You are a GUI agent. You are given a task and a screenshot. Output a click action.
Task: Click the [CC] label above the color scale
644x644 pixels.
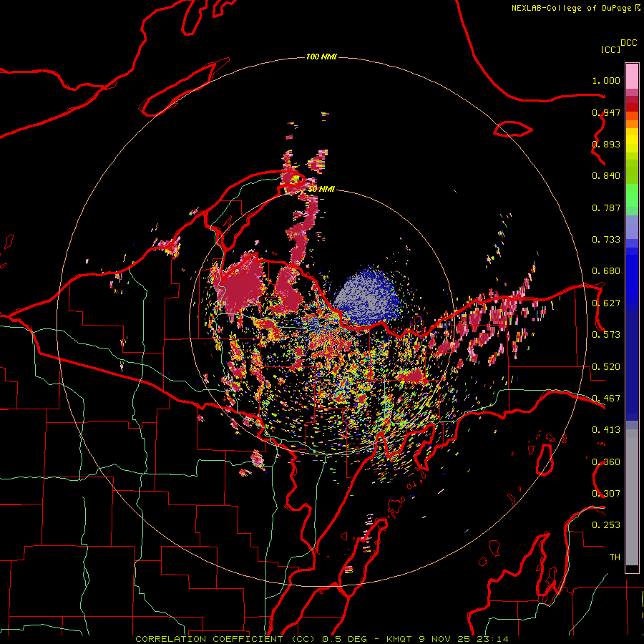(x=611, y=49)
